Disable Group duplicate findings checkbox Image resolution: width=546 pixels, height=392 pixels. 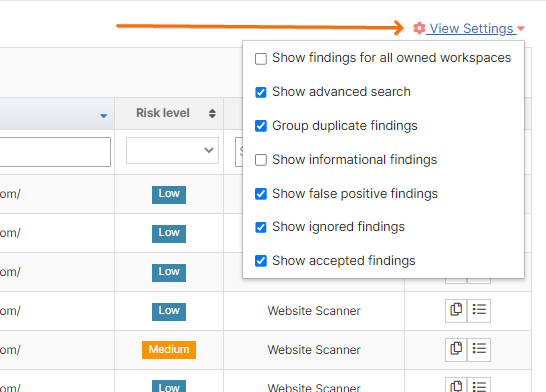click(x=261, y=126)
